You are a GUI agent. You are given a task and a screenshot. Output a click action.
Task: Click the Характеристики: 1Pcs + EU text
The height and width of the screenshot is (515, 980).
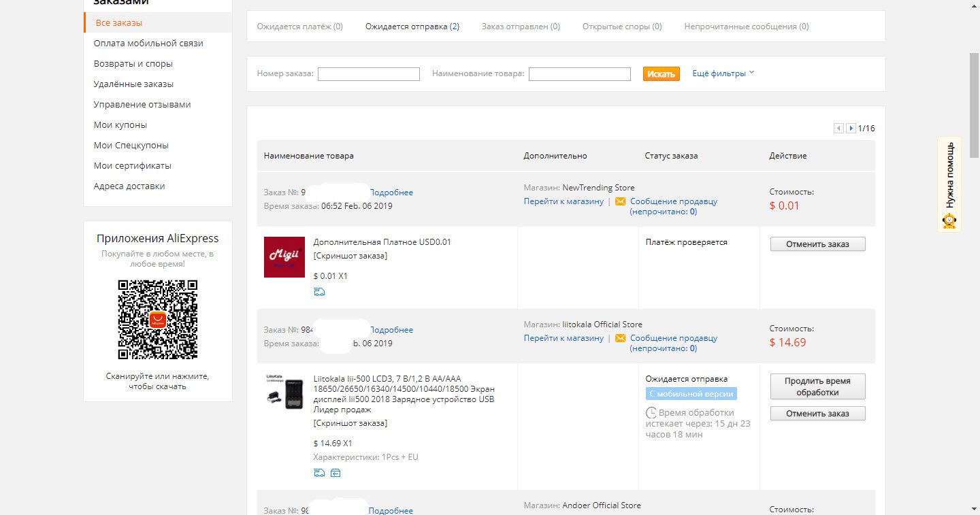[365, 457]
